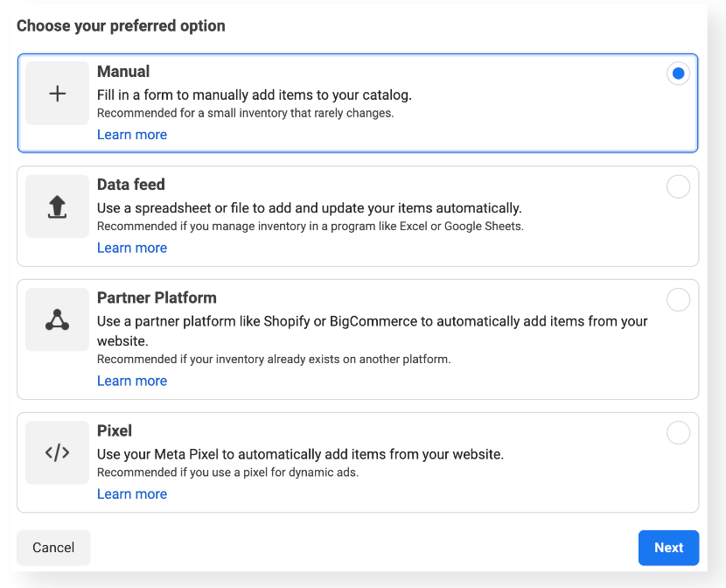Image resolution: width=726 pixels, height=588 pixels.
Task: Choose the Pixel radio button
Action: tap(678, 432)
